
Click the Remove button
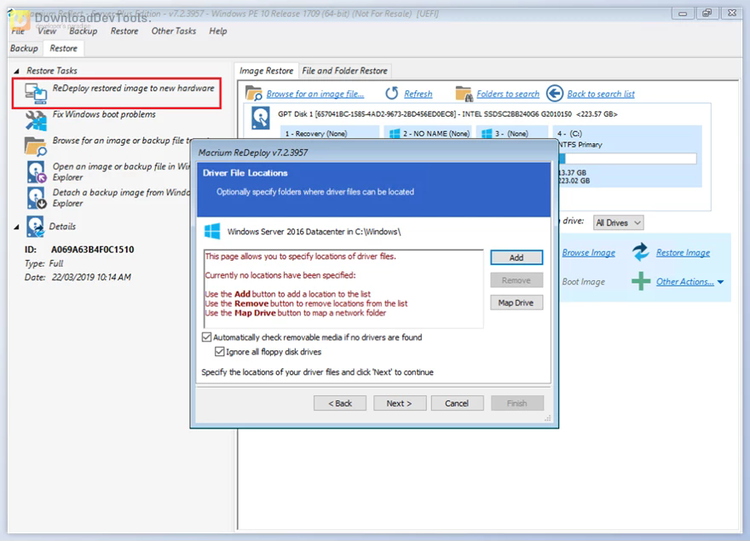tap(516, 280)
